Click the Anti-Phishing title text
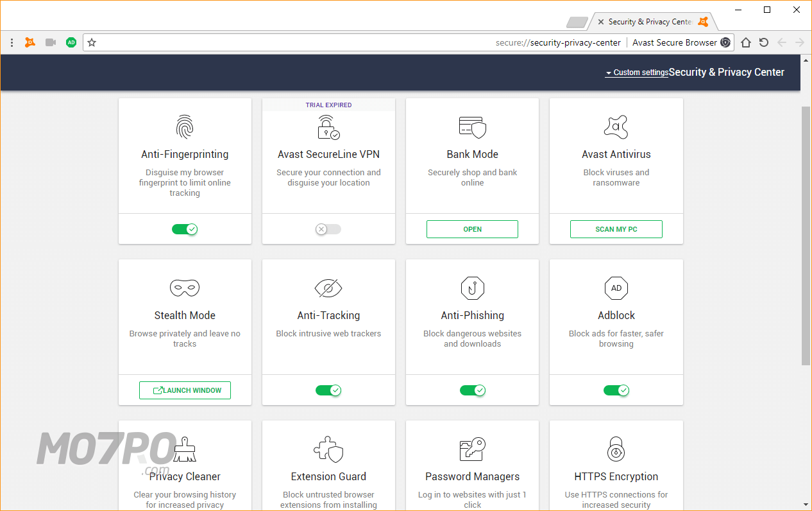Screen dimensions: 812x511 click(473, 315)
